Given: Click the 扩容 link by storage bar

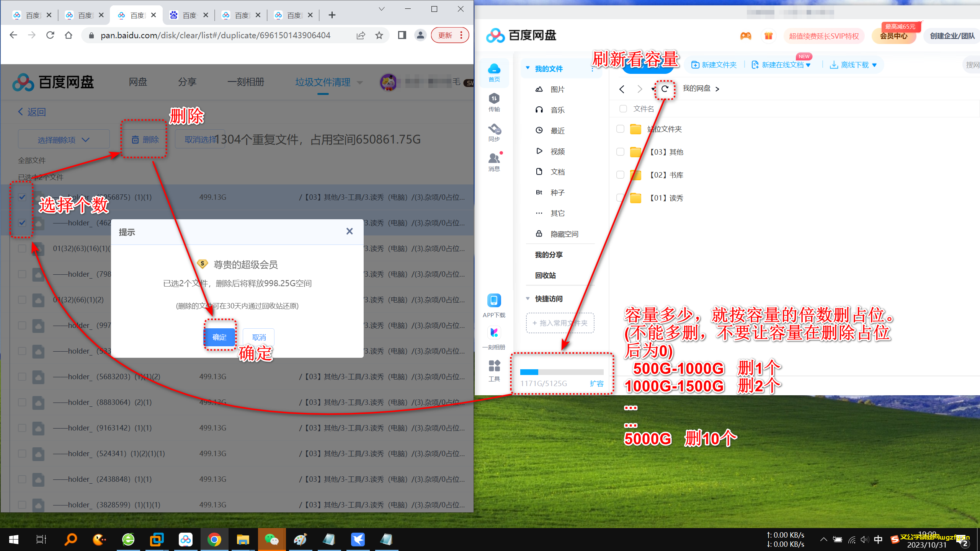Looking at the screenshot, I should [596, 383].
